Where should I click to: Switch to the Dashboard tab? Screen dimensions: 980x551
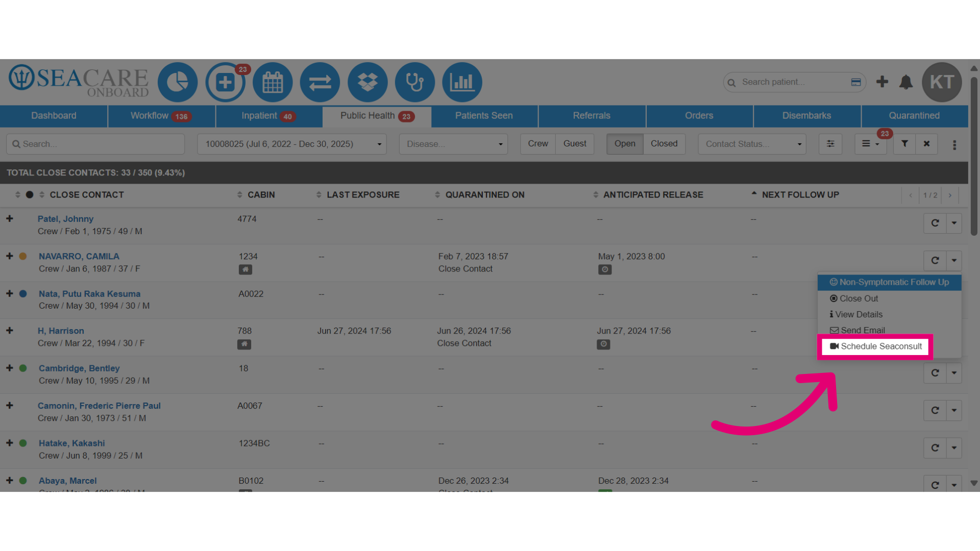54,116
